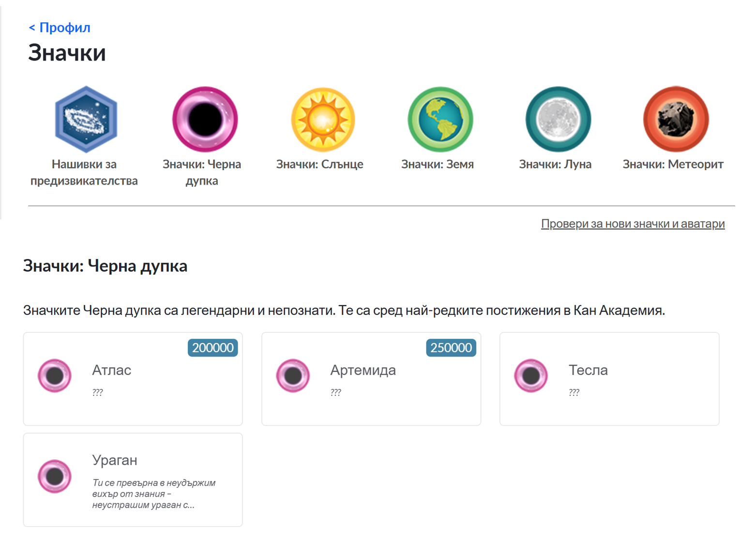
Task: Click 'Провери за нови значки и аватари' link
Action: point(633,224)
